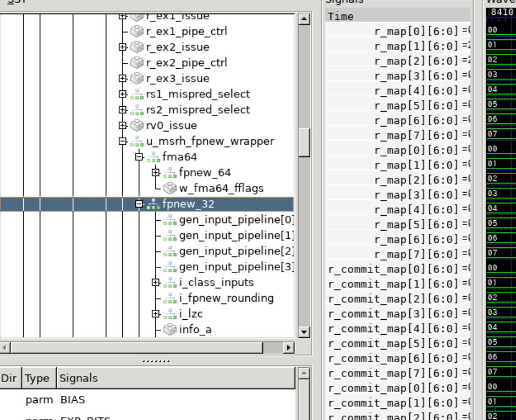Image resolution: width=516 pixels, height=420 pixels.
Task: Click the info_a block icon
Action: tap(170, 329)
